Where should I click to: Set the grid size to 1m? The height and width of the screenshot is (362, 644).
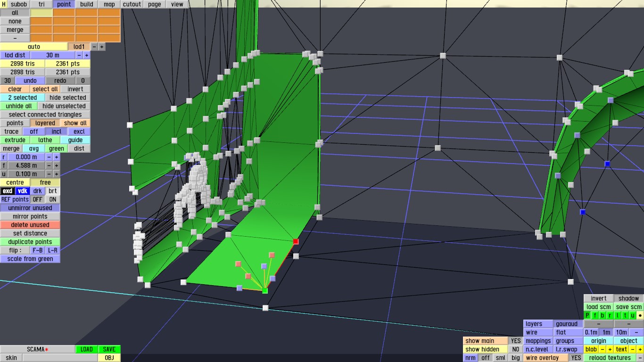606,332
